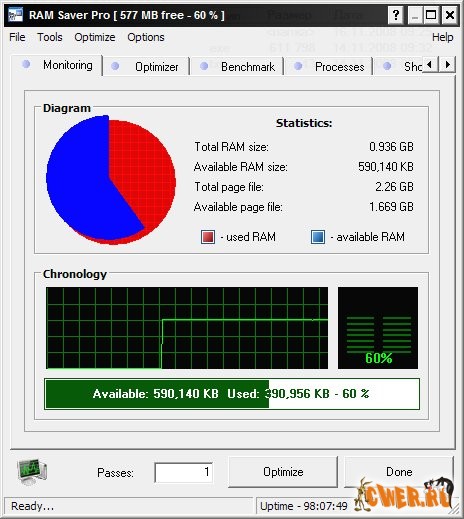Open the Optimize menu
Image resolution: width=464 pixels, height=519 pixels.
pyautogui.click(x=95, y=37)
